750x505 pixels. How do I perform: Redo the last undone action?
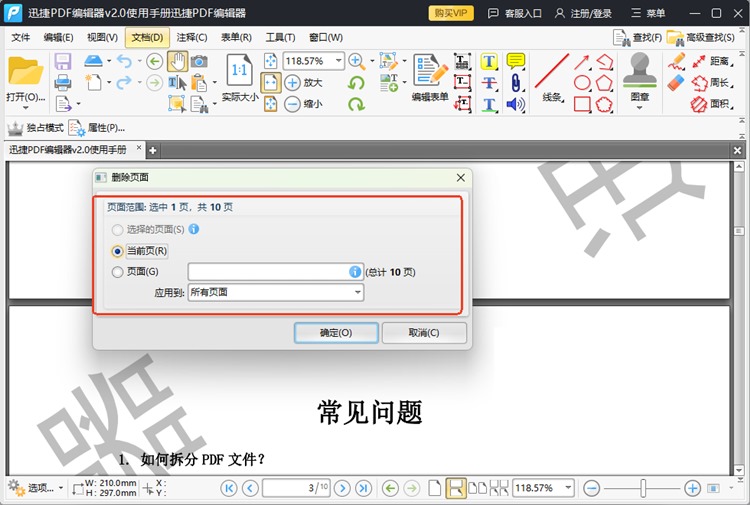(x=124, y=83)
